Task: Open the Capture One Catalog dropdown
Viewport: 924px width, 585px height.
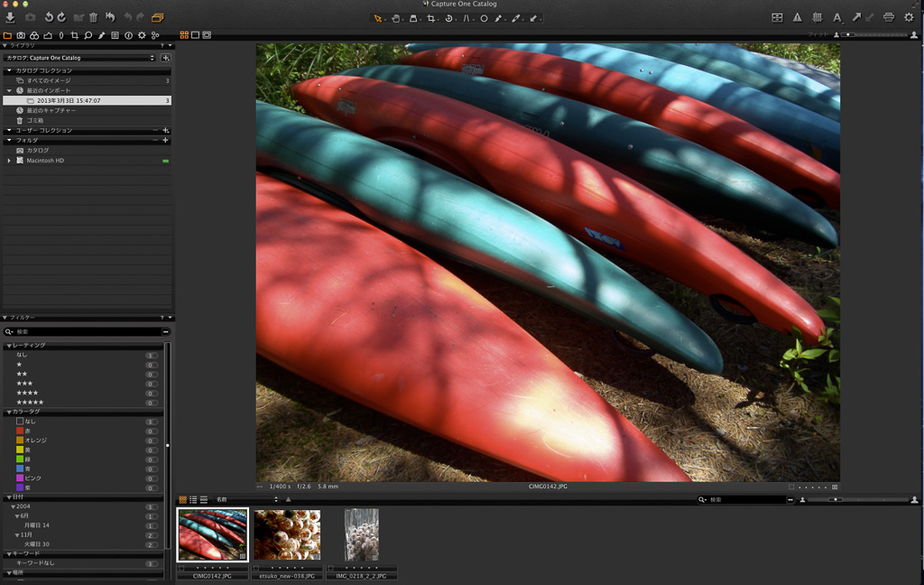Action: tap(79, 58)
